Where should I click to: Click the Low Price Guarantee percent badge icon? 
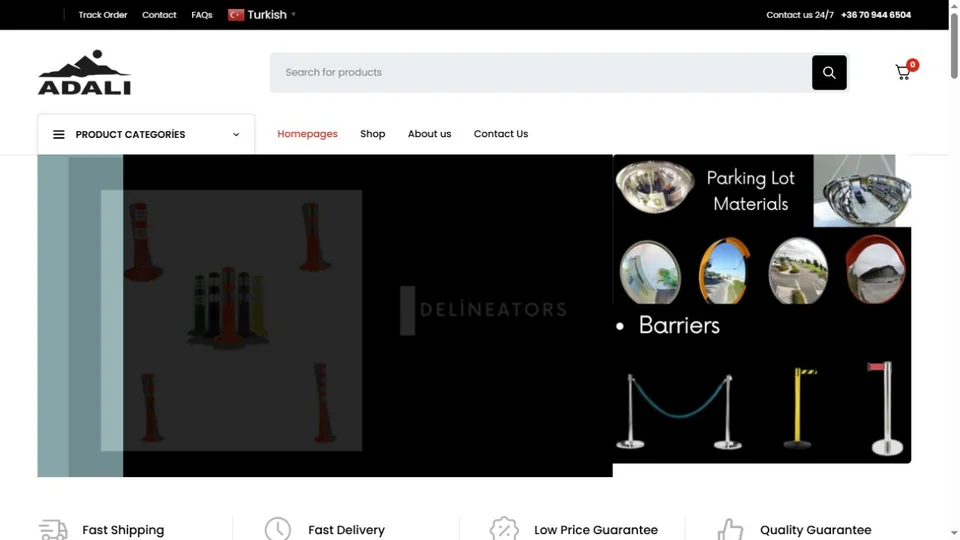coord(504,529)
